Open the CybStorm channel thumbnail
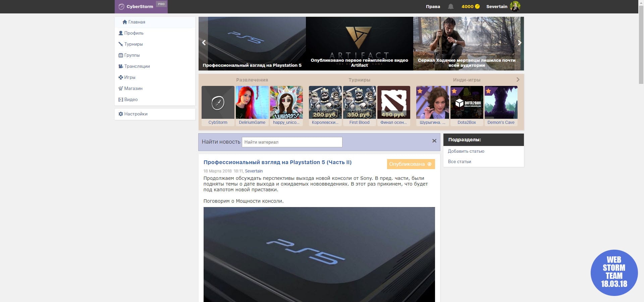 [218, 102]
